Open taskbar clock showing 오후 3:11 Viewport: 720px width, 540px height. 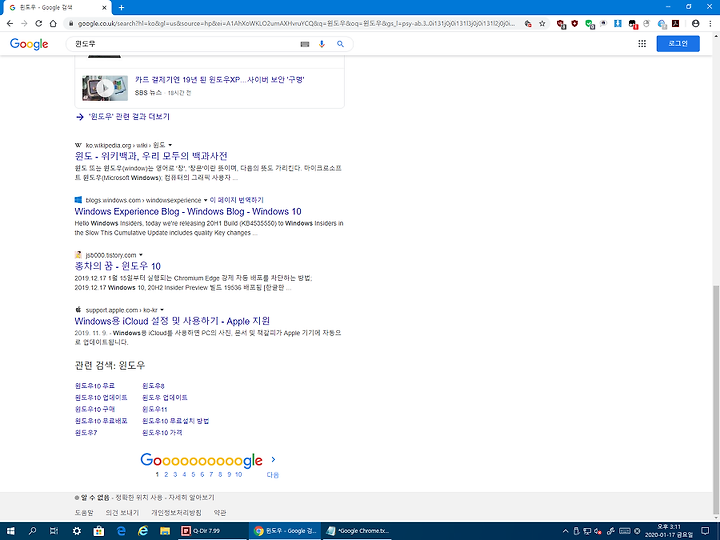669,531
